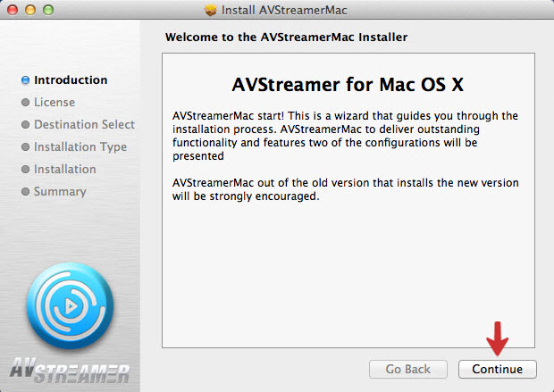The height and width of the screenshot is (392, 554).
Task: Click the Destination Select bullet icon
Action: click(25, 125)
